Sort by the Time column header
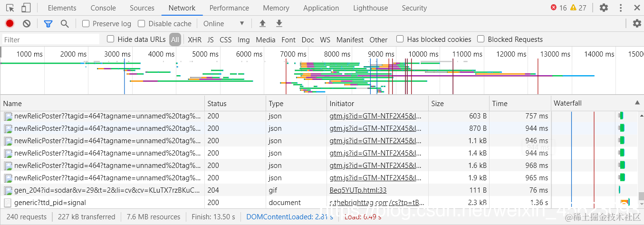 coord(519,103)
